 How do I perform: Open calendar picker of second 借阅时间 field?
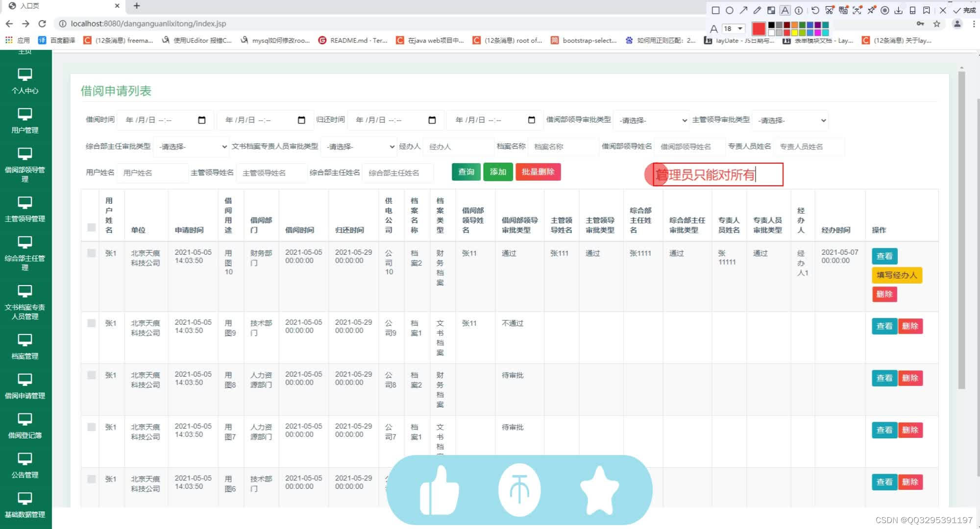pyautogui.click(x=301, y=120)
